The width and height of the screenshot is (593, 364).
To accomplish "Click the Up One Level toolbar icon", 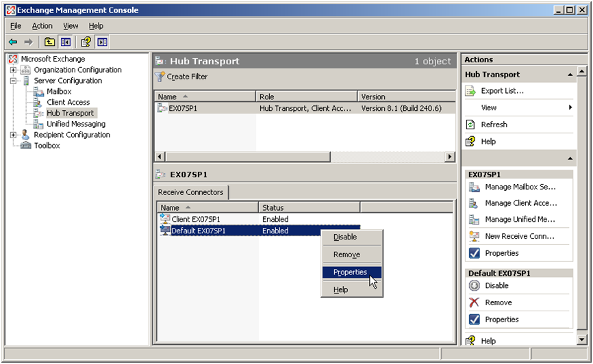I will 50,42.
